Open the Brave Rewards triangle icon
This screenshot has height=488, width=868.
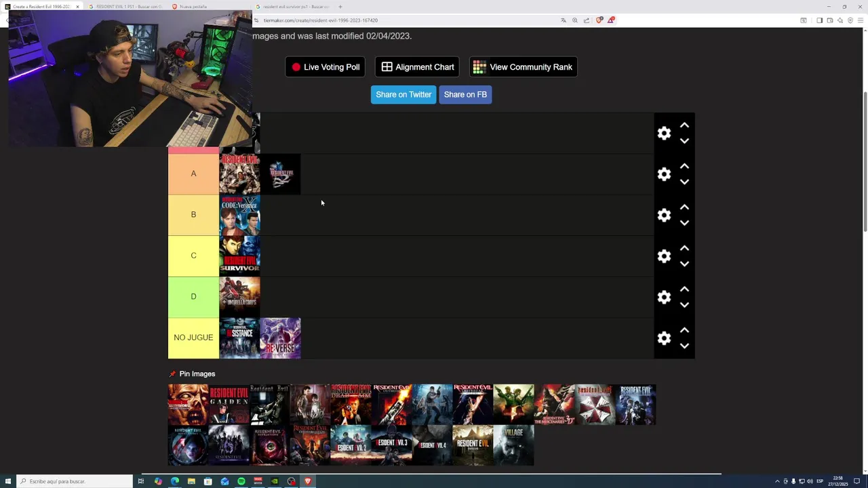(x=610, y=20)
